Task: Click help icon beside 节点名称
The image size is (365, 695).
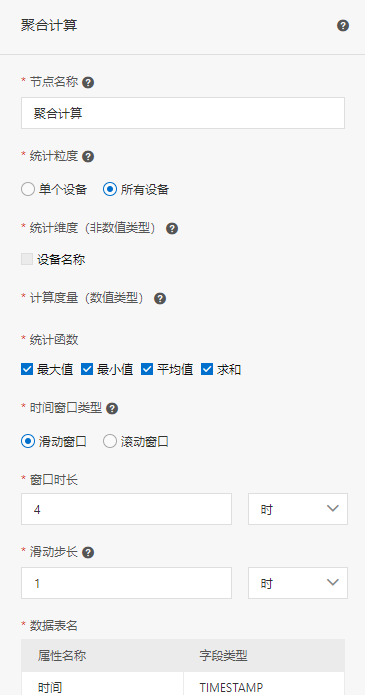Action: [88, 82]
